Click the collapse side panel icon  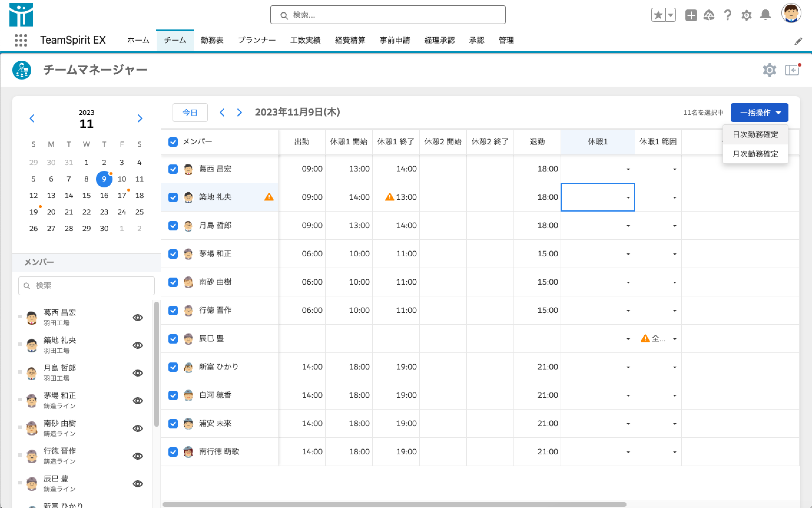click(x=792, y=70)
